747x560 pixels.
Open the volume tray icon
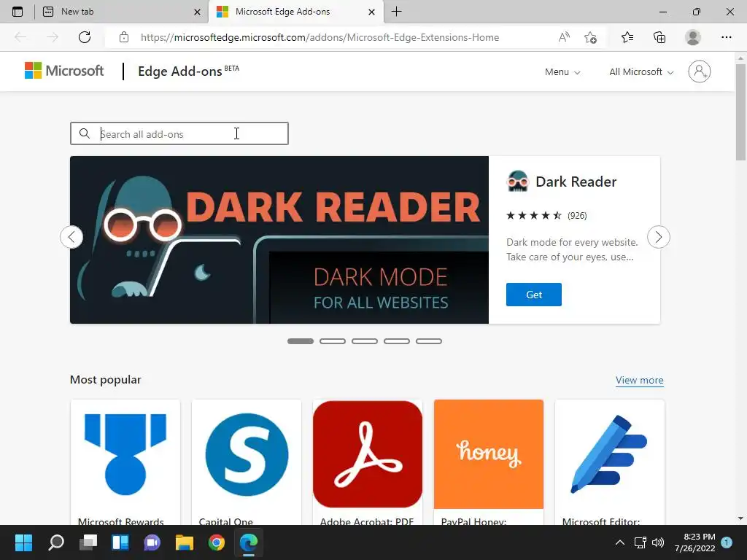pyautogui.click(x=658, y=542)
